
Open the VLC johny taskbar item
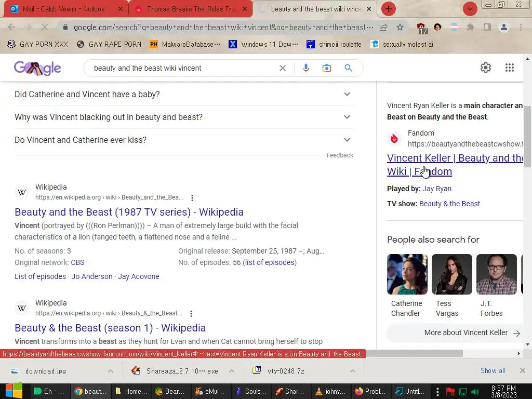(330, 391)
